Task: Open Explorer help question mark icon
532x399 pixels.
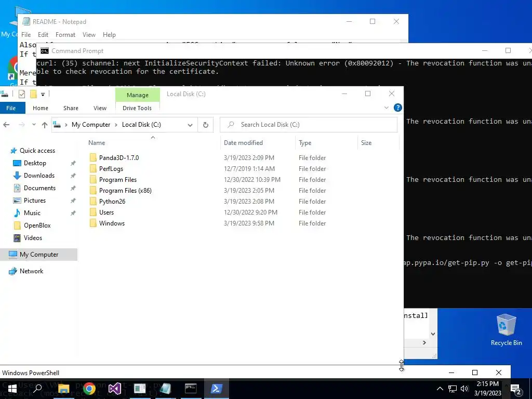Action: [397, 108]
